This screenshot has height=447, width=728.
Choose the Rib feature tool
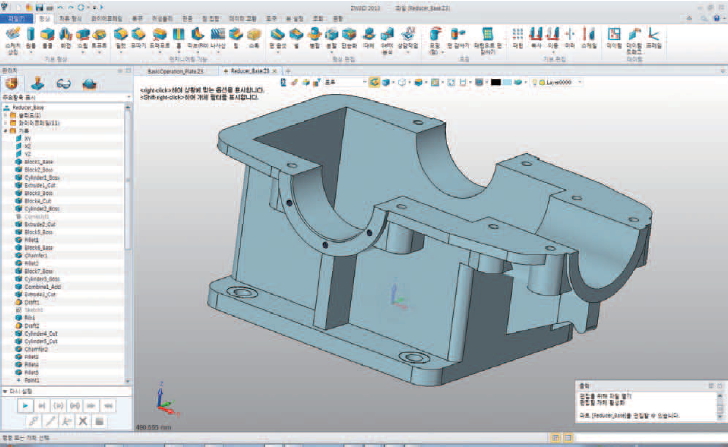coord(198,37)
